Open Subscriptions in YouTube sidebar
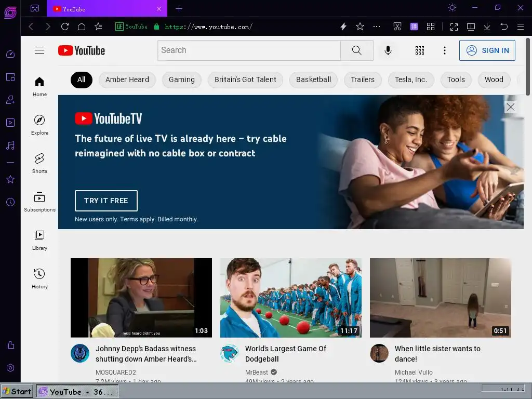Image resolution: width=532 pixels, height=399 pixels. click(x=39, y=202)
